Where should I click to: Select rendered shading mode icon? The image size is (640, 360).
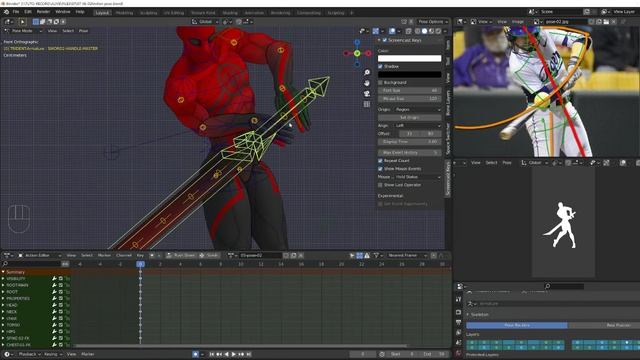coord(438,31)
